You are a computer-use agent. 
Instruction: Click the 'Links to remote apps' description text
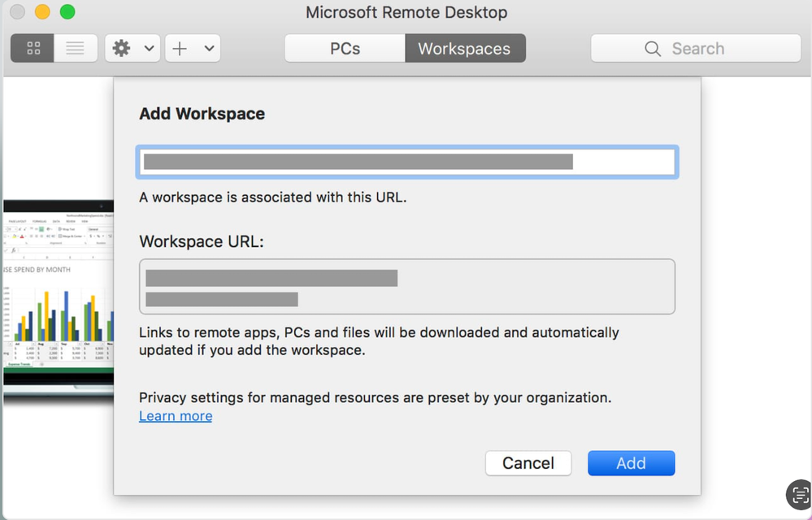pos(379,341)
